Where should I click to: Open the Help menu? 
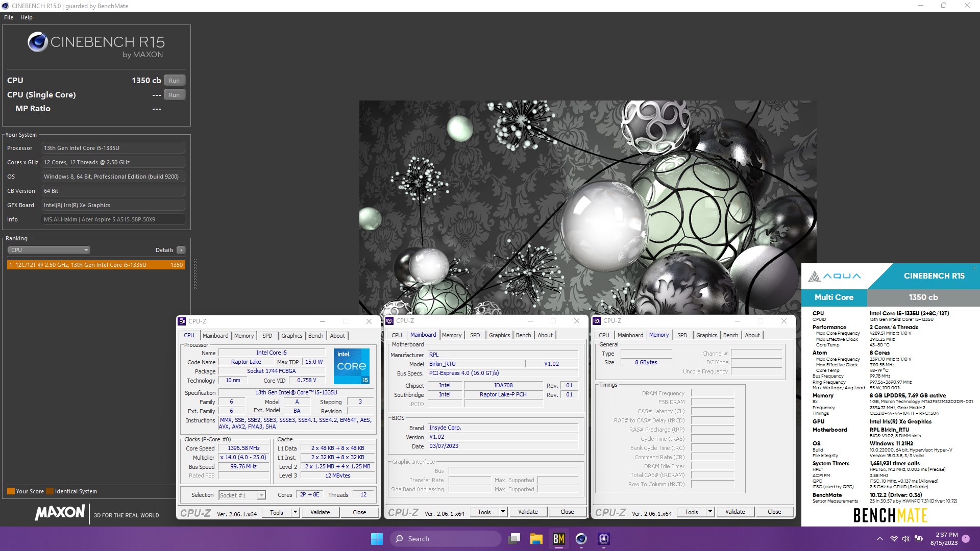(27, 17)
